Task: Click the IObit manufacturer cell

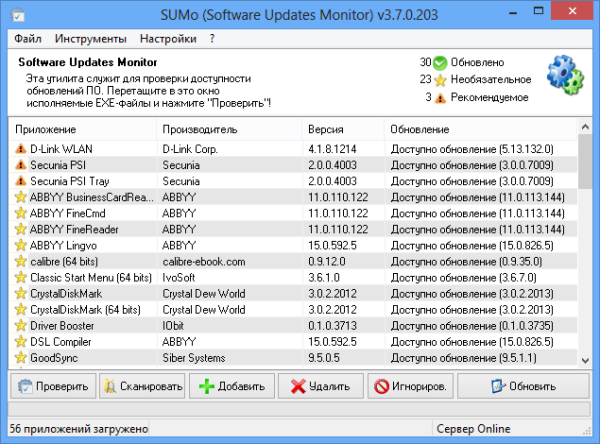Action: 173,326
